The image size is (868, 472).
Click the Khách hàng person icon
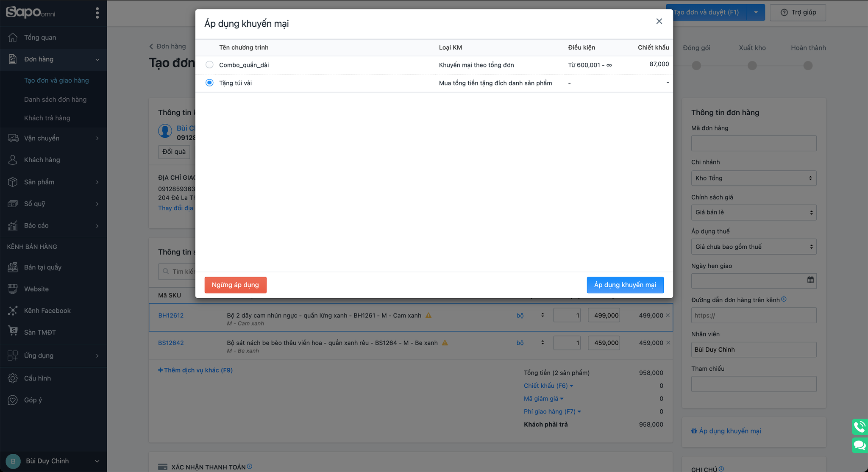pyautogui.click(x=13, y=160)
